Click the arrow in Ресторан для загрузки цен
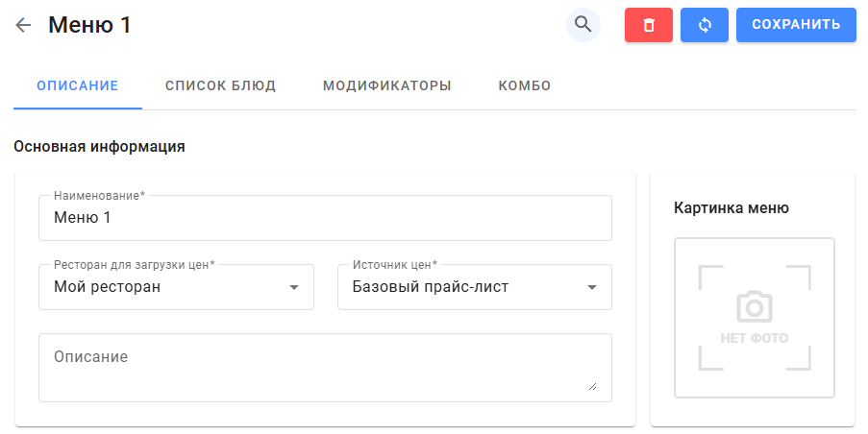 coord(294,287)
